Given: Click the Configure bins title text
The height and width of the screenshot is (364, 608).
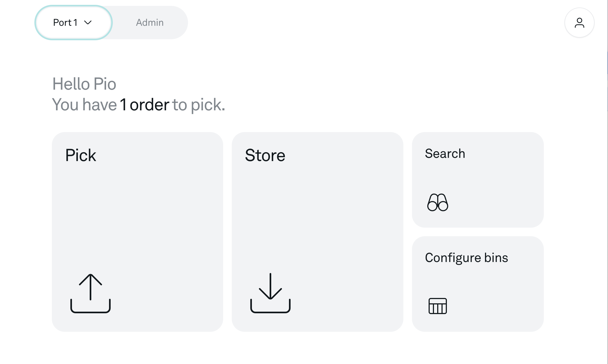Looking at the screenshot, I should click(x=466, y=258).
